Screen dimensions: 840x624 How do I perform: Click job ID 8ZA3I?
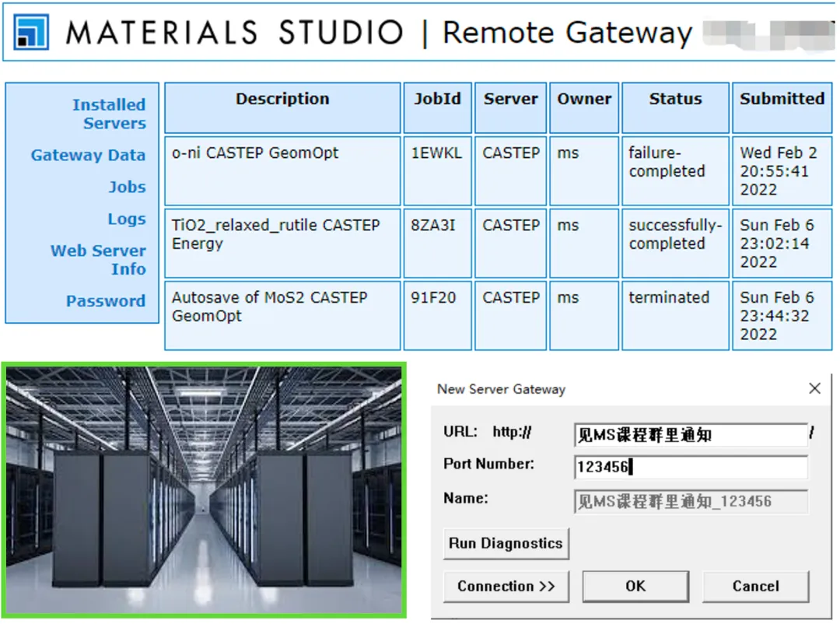pyautogui.click(x=437, y=244)
